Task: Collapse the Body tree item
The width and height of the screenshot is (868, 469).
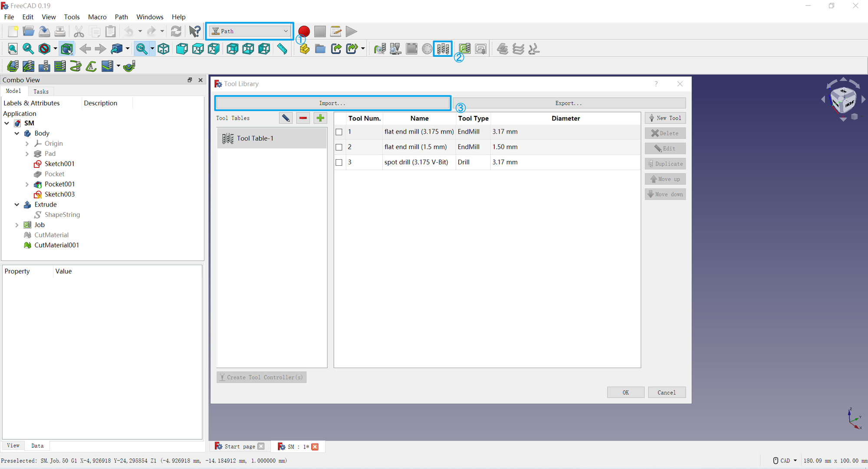Action: click(x=17, y=133)
